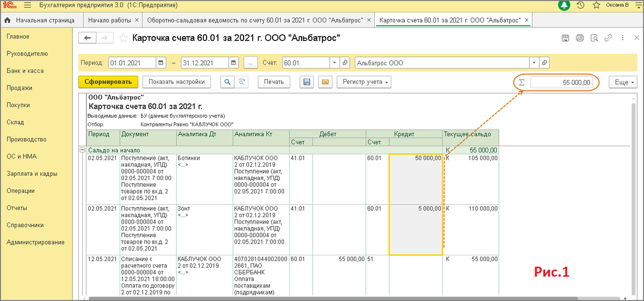The image size is (644, 301).
Task: Open the Руководителю section
Action: coord(27,54)
